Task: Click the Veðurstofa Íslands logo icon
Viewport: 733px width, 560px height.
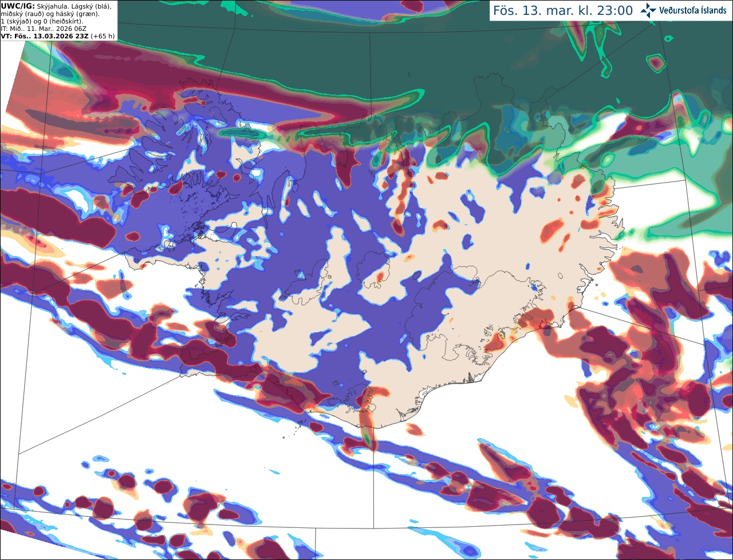Action: point(648,10)
